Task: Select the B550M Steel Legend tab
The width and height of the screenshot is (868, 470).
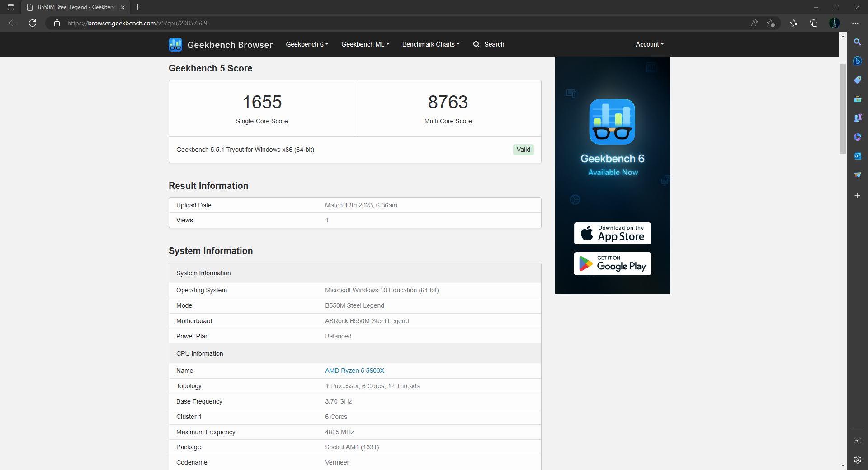Action: pos(75,7)
